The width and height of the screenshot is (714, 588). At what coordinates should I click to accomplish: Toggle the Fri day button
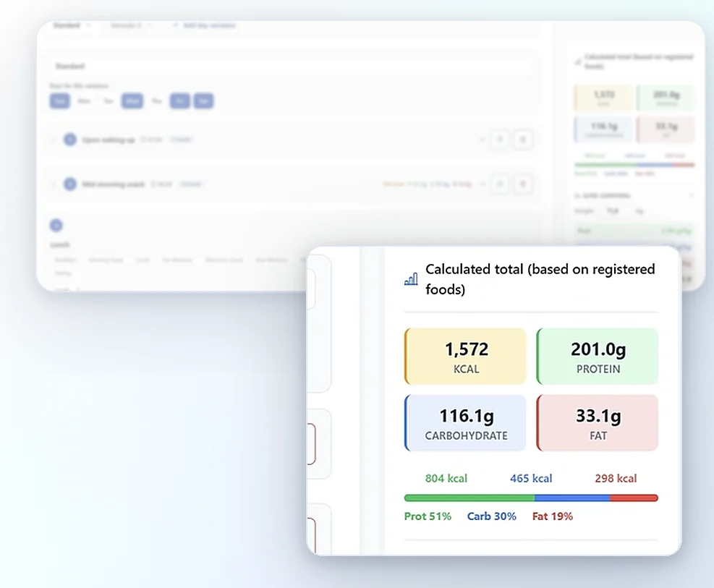[180, 101]
